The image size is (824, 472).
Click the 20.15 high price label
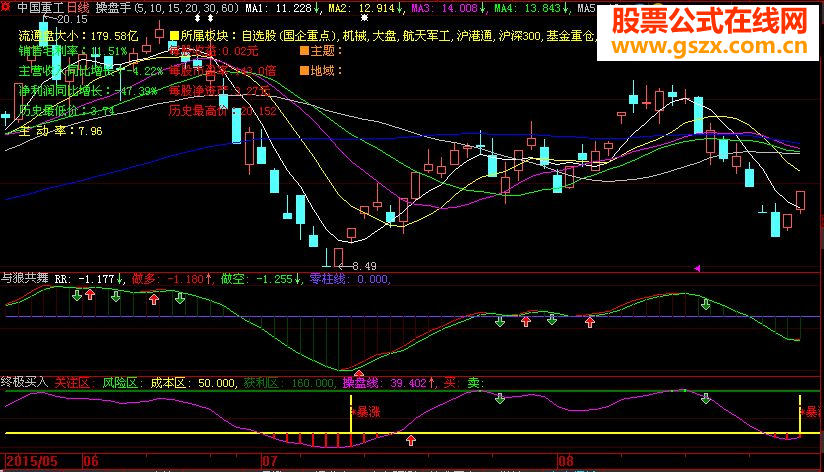pos(73,19)
